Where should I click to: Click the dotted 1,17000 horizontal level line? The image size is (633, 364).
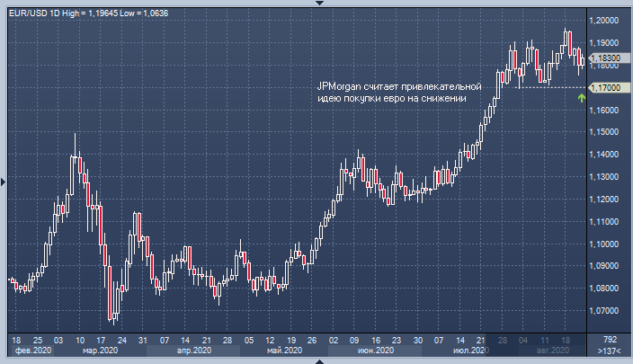click(x=548, y=87)
